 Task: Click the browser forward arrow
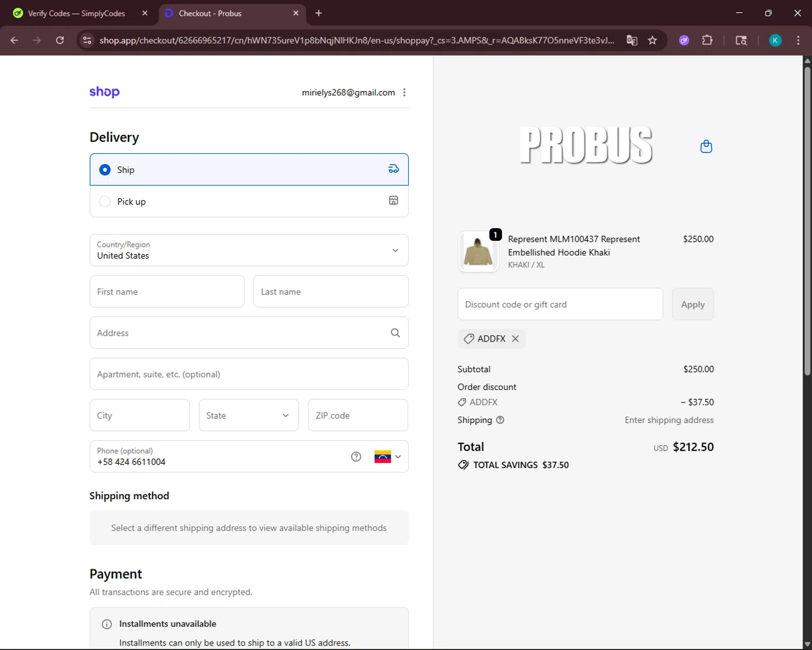(x=37, y=40)
